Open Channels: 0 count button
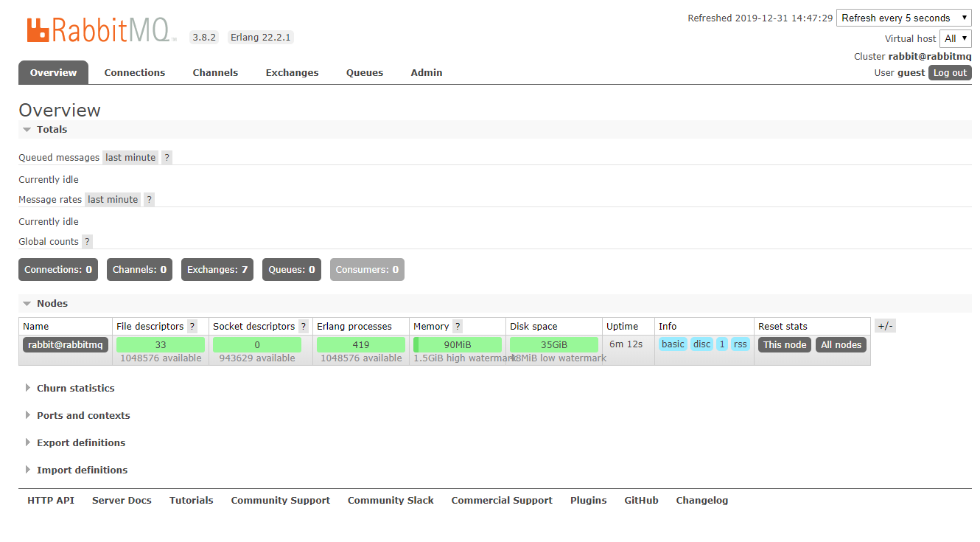Image resolution: width=980 pixels, height=542 pixels. pos(140,269)
